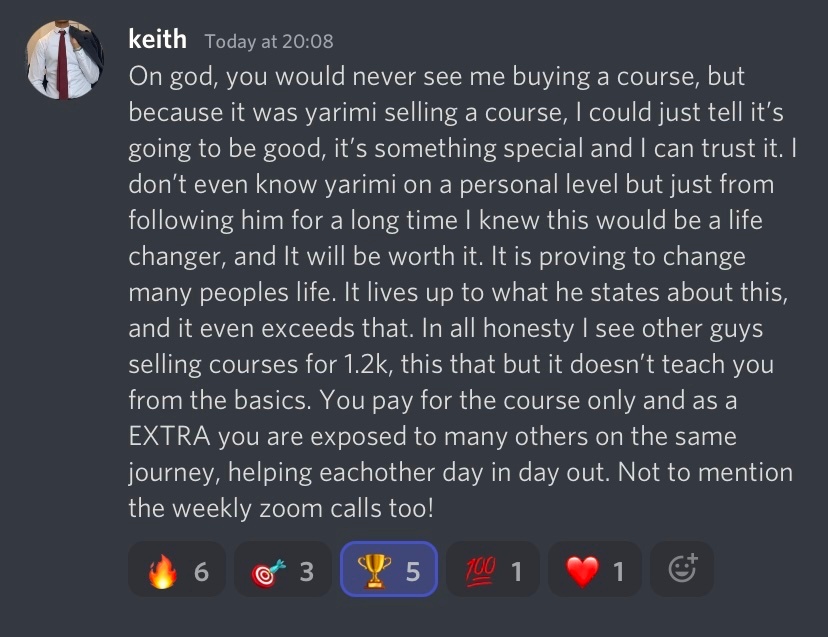Open the profile via username keith
The width and height of the screenshot is (828, 637).
pyautogui.click(x=158, y=40)
